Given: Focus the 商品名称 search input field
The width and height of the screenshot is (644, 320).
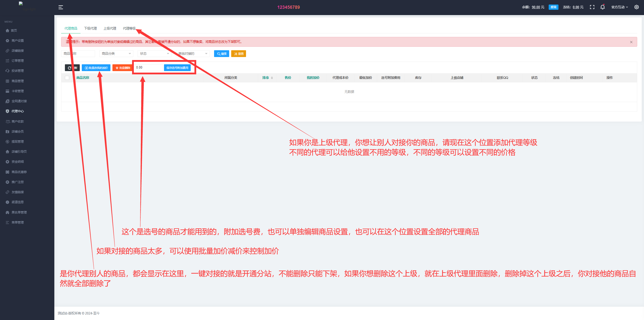Looking at the screenshot, I should [x=78, y=54].
